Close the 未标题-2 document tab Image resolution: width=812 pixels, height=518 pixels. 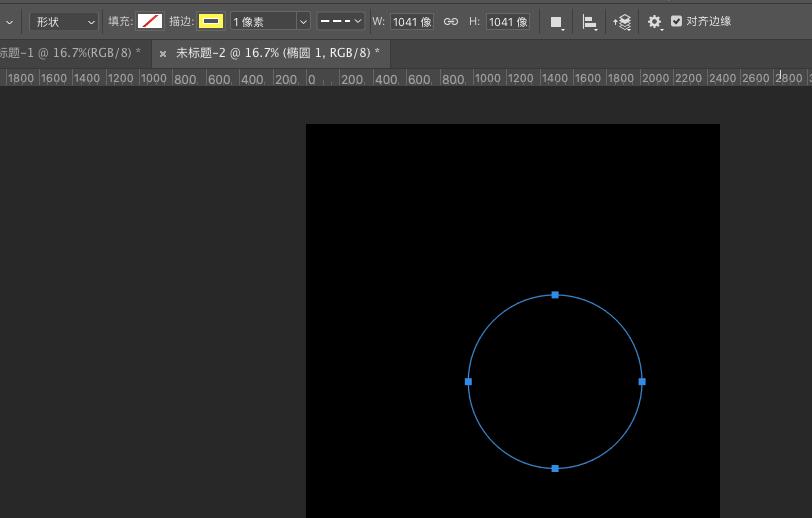pyautogui.click(x=163, y=53)
